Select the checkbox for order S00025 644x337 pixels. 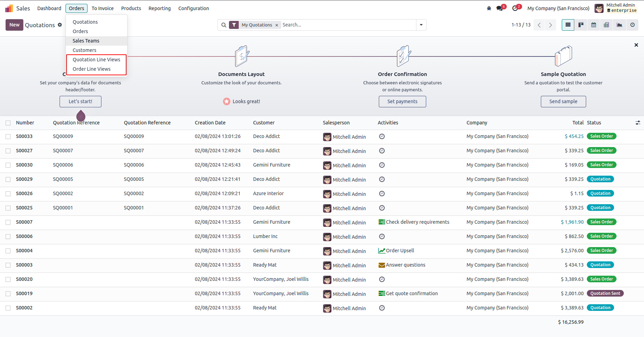tap(8, 208)
